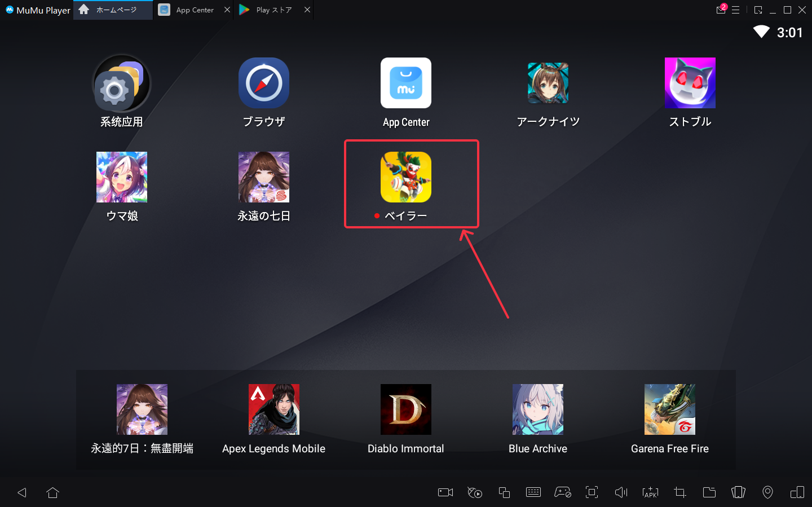Open the 系统应用 folder
Viewport: 812px width, 507px height.
121,83
